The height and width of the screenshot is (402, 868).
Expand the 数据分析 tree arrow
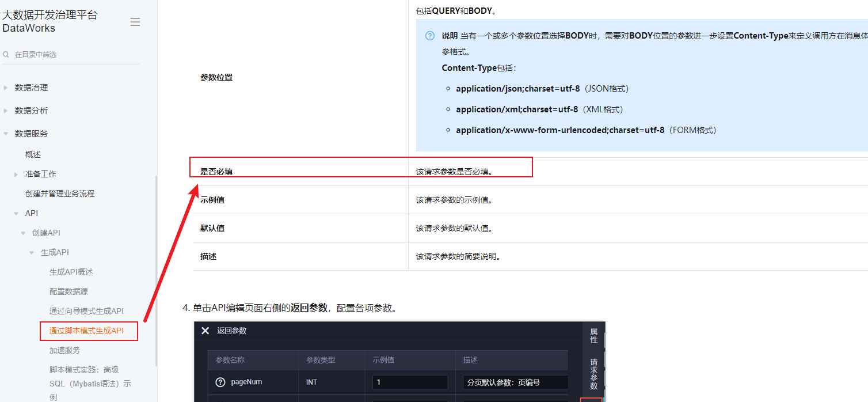[x=6, y=111]
